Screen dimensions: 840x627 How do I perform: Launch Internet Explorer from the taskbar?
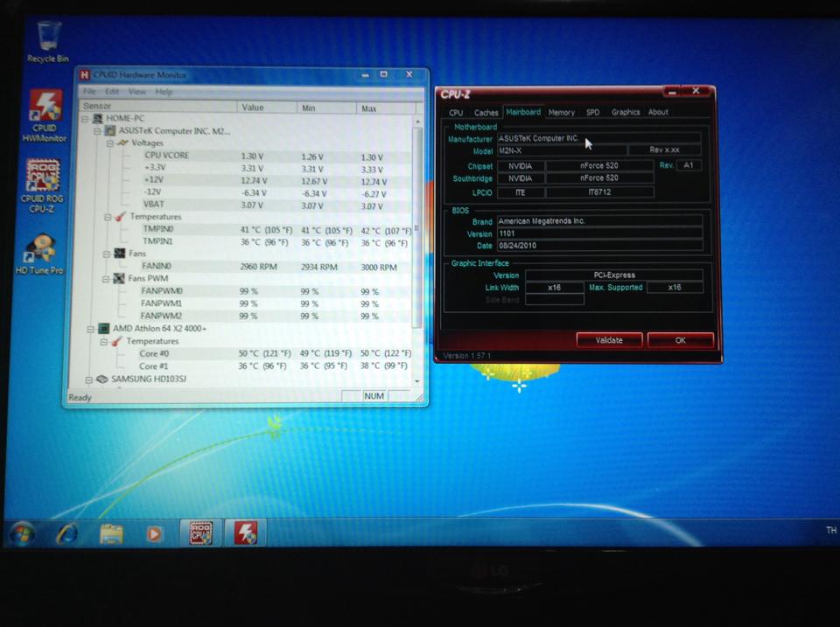click(67, 533)
